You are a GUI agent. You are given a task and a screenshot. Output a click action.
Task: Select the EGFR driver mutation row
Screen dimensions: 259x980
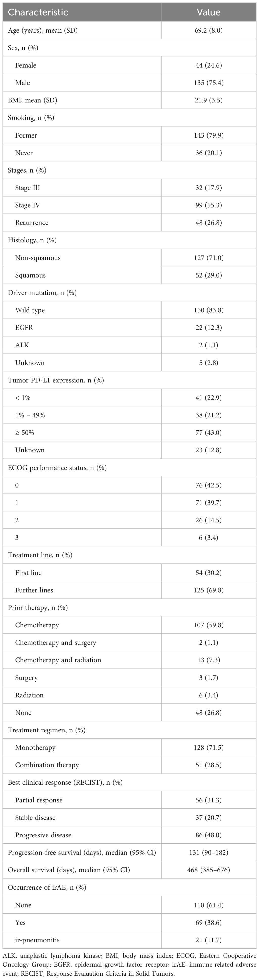pos(24,328)
